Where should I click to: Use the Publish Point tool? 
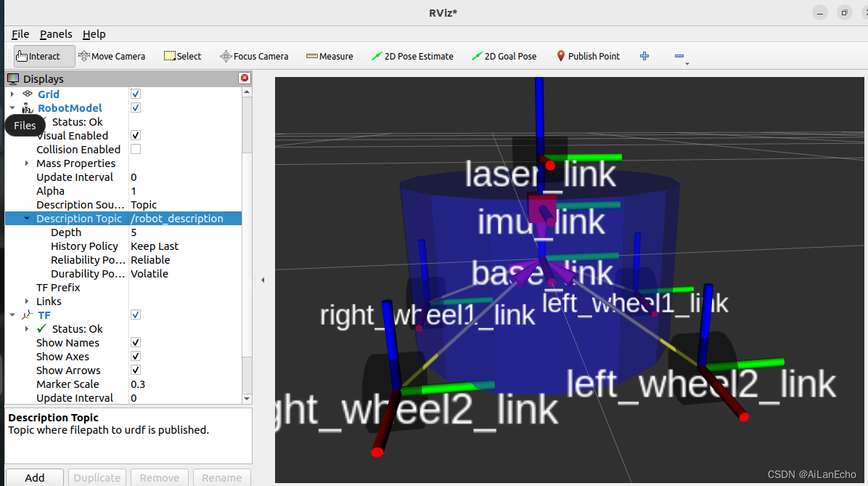(x=588, y=56)
